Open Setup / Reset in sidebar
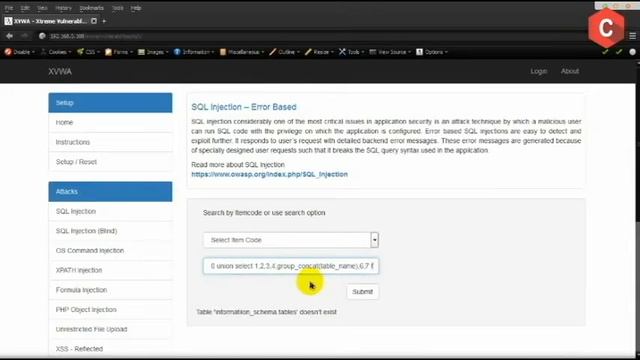This screenshot has width=640, height=360. tap(110, 162)
